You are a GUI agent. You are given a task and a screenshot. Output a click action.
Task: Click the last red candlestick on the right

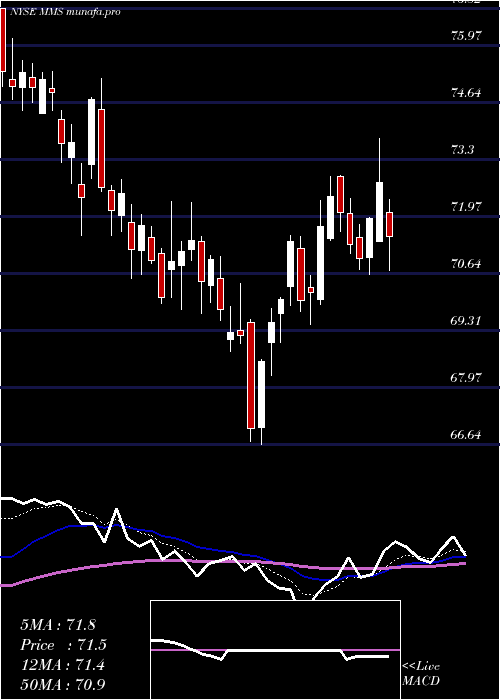point(390,225)
